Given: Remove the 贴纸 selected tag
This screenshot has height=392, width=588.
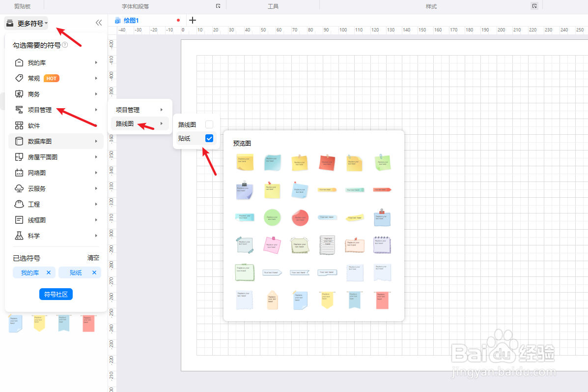Looking at the screenshot, I should [x=94, y=272].
